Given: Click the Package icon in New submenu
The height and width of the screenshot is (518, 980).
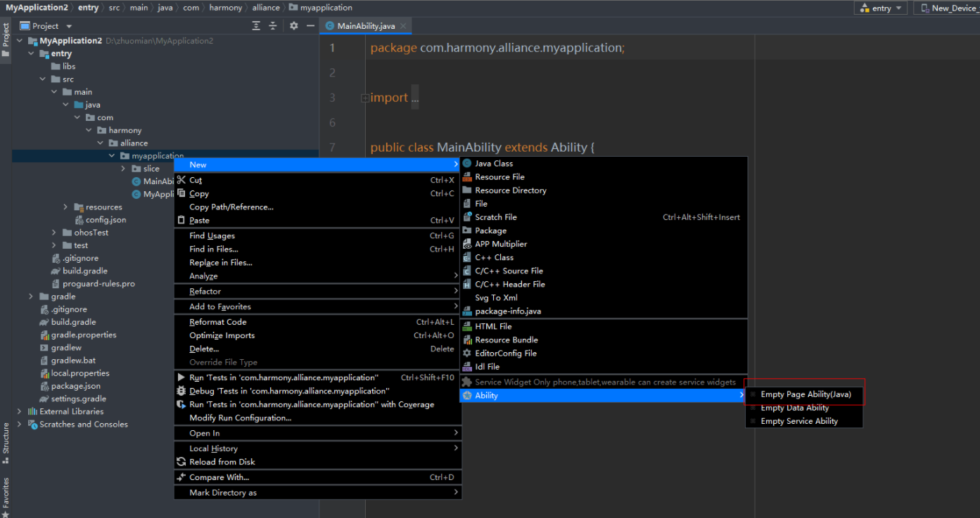Looking at the screenshot, I should 467,231.
